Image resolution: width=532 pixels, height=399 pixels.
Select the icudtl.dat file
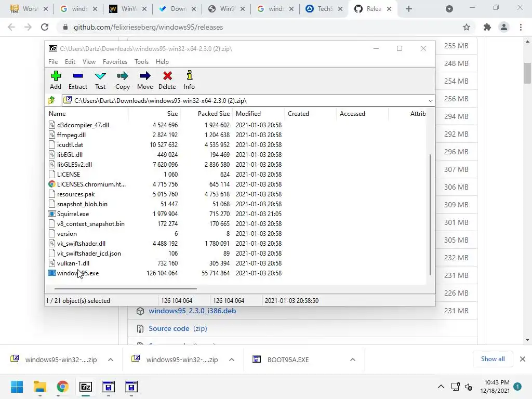point(70,145)
